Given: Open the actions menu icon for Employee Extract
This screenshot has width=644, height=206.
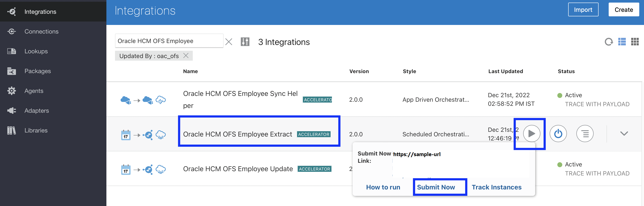Looking at the screenshot, I should coord(585,134).
